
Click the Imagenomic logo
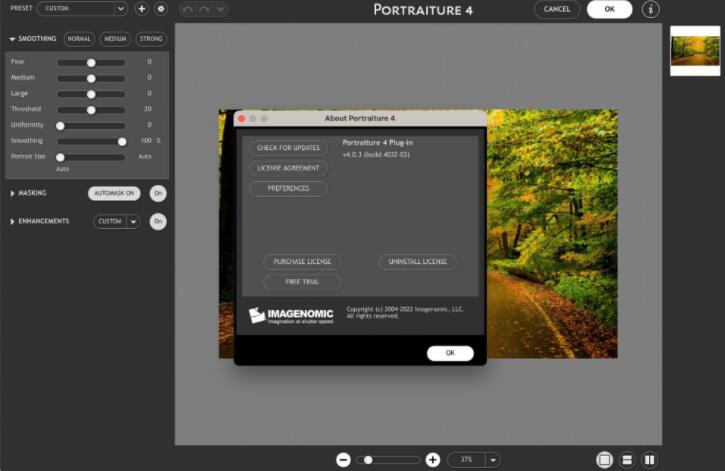pyautogui.click(x=291, y=316)
